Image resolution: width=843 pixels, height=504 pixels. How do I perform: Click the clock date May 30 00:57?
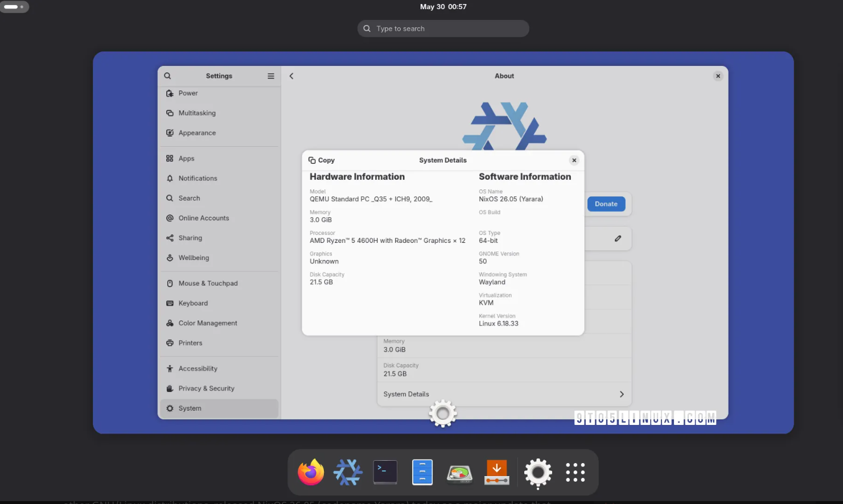click(x=443, y=7)
